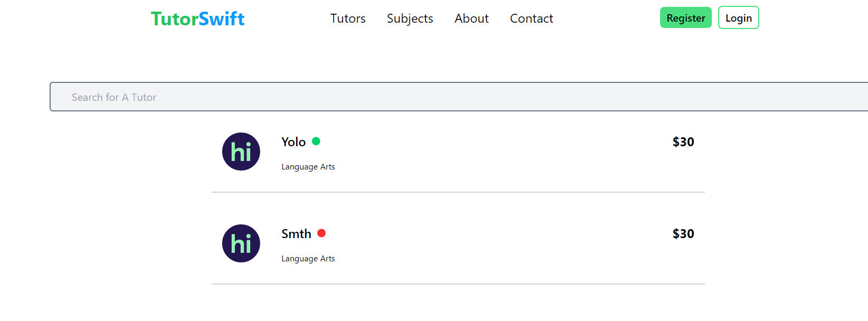Click Language Arts under Smth
Image resolution: width=868 pixels, height=321 pixels.
[308, 259]
